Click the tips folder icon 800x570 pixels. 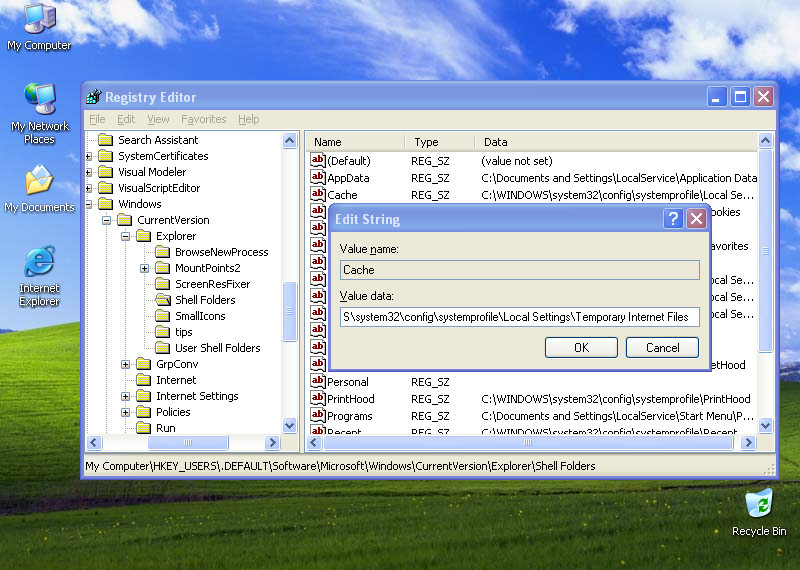[162, 332]
